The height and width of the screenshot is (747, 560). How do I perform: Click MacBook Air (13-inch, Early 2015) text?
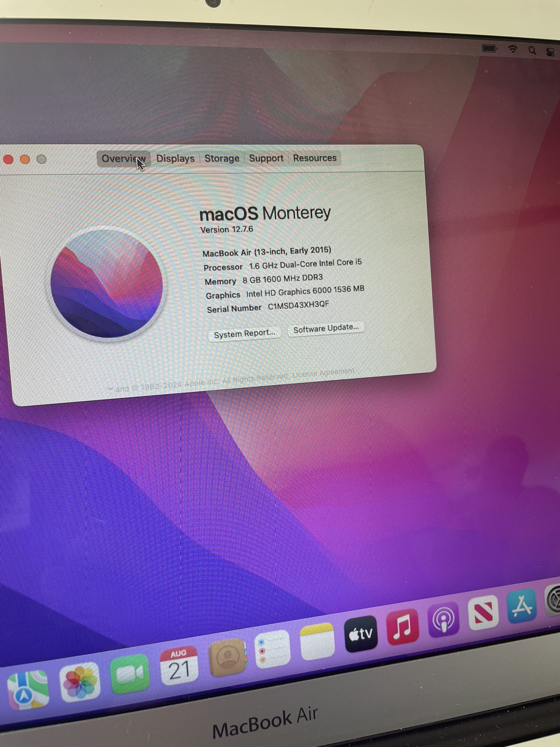(x=267, y=251)
